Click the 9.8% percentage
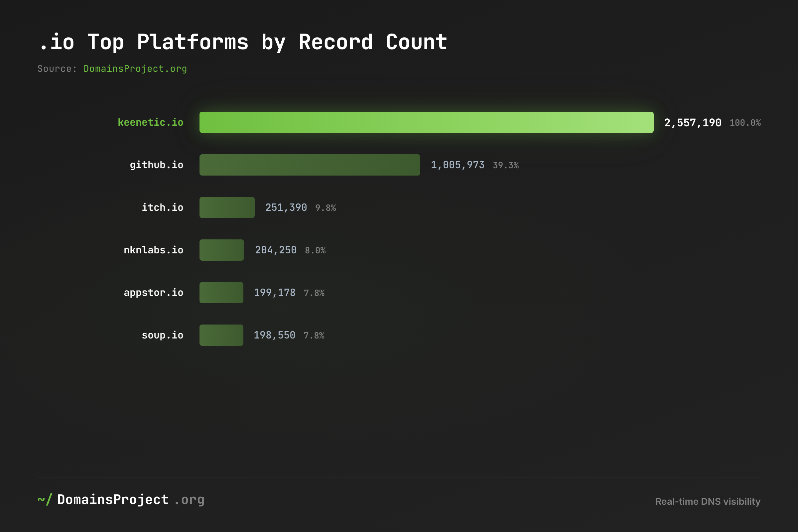The image size is (798, 532). coord(326,207)
